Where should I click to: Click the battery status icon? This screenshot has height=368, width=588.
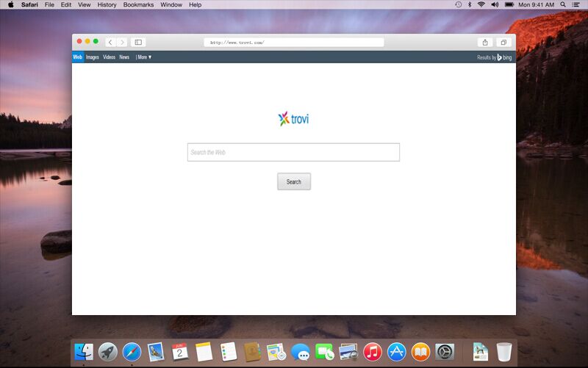pyautogui.click(x=509, y=4)
